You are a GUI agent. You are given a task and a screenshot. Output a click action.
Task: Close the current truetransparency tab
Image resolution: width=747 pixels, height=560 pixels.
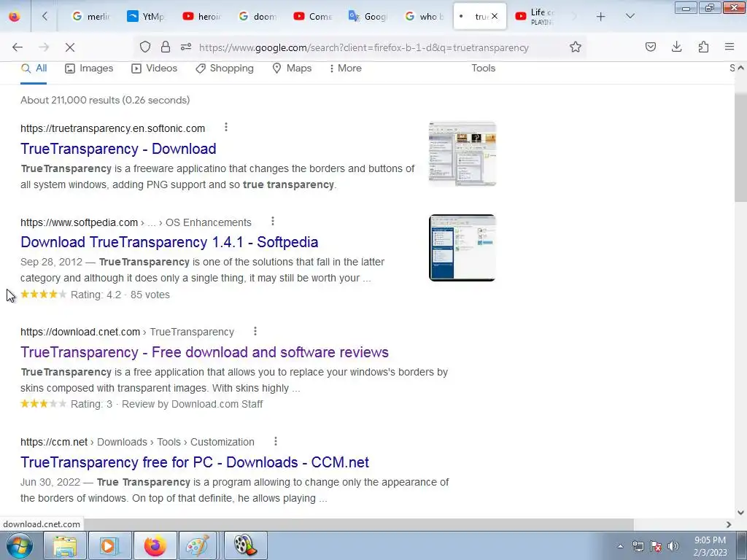(x=495, y=16)
